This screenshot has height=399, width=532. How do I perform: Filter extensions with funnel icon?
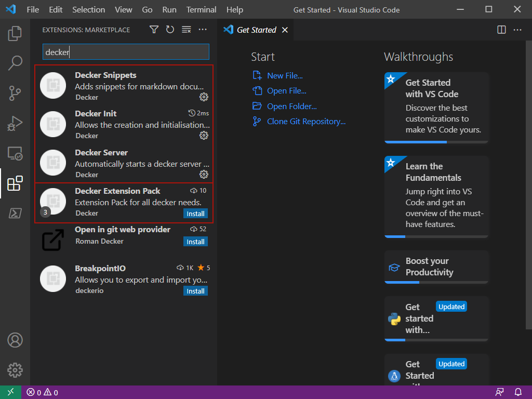click(154, 30)
